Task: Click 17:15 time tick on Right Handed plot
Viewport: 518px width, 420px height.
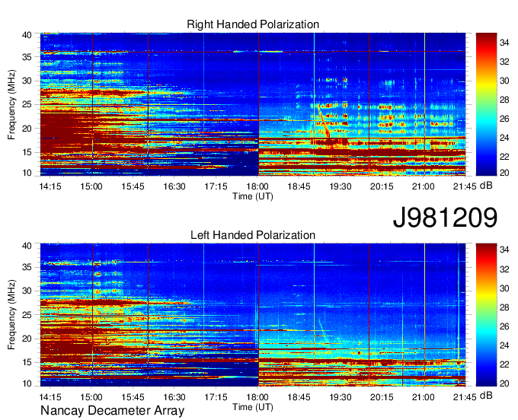Action: click(216, 186)
